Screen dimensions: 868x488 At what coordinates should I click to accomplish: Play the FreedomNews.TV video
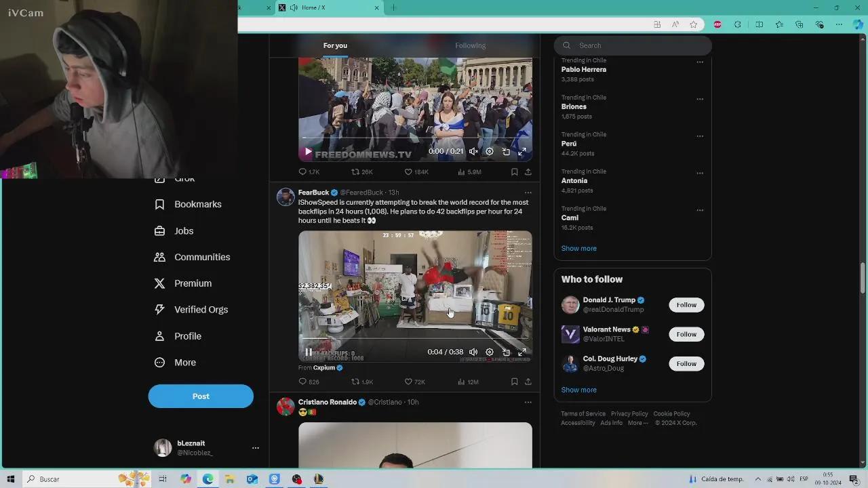pyautogui.click(x=308, y=152)
